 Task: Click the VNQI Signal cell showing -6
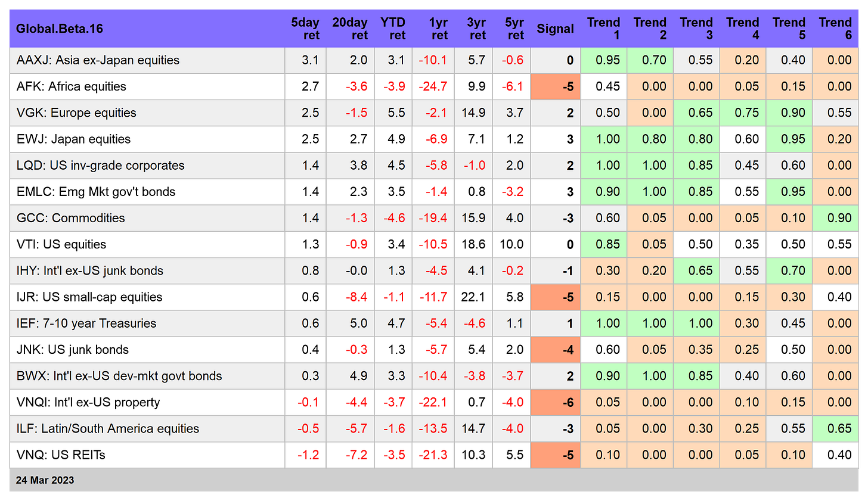click(555, 402)
